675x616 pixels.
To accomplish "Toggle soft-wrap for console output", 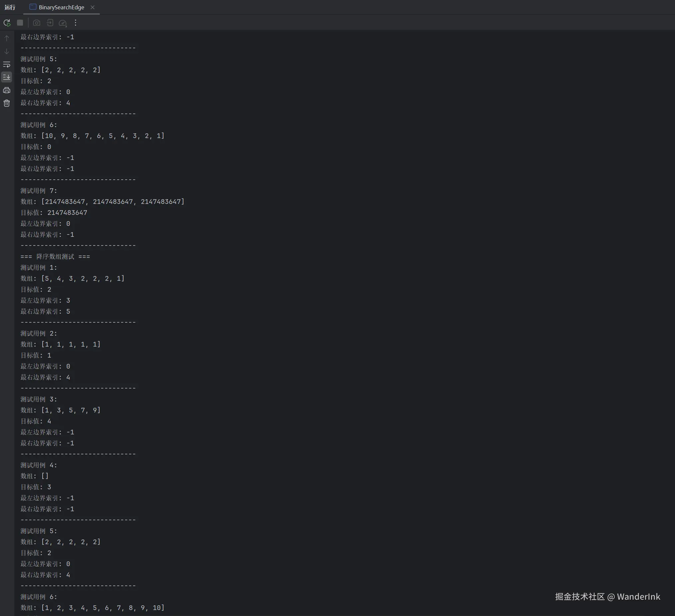I will (x=7, y=64).
